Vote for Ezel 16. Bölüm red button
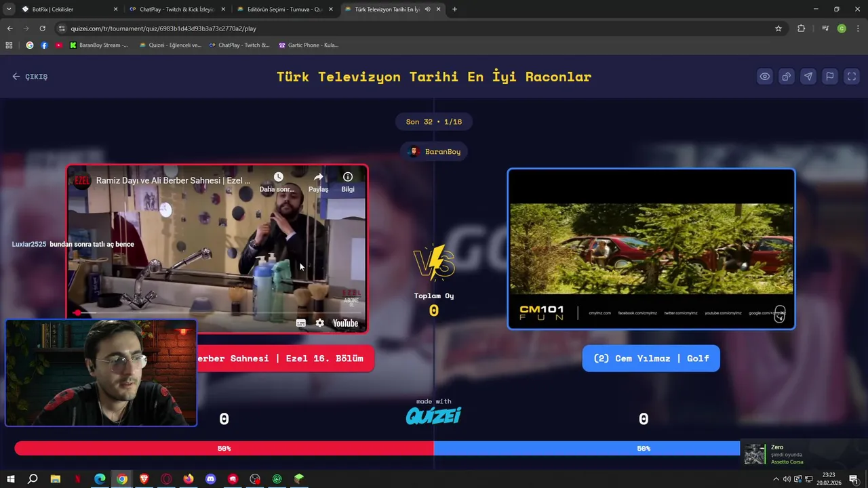Screen dimensions: 868x488 click(x=285, y=359)
